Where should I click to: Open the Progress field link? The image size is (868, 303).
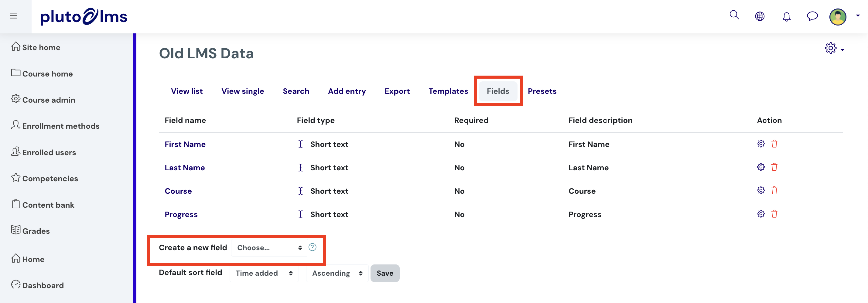(181, 214)
